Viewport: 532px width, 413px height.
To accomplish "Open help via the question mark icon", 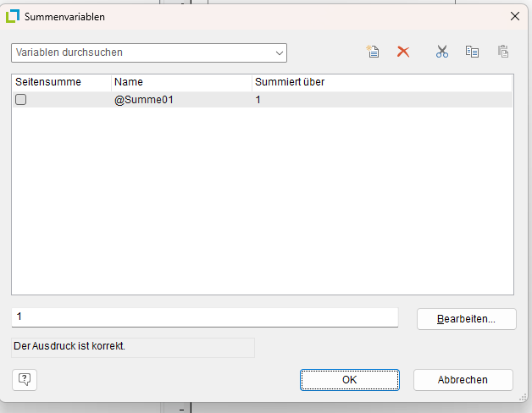I will [25, 379].
